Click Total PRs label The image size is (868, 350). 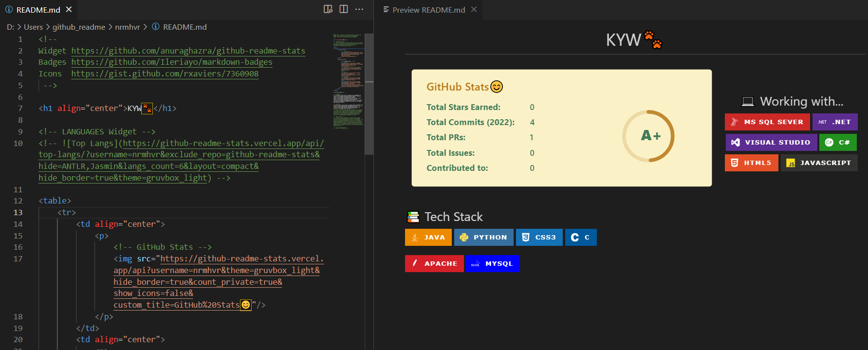[446, 137]
